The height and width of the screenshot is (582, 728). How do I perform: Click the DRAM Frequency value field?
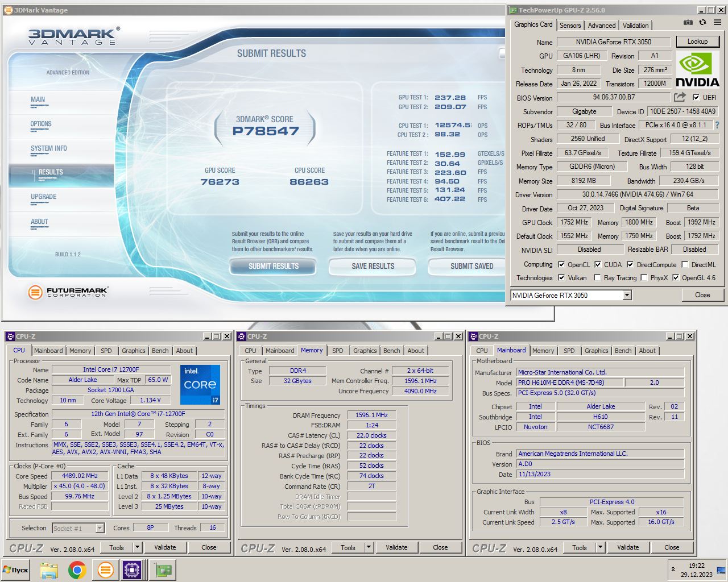click(371, 415)
